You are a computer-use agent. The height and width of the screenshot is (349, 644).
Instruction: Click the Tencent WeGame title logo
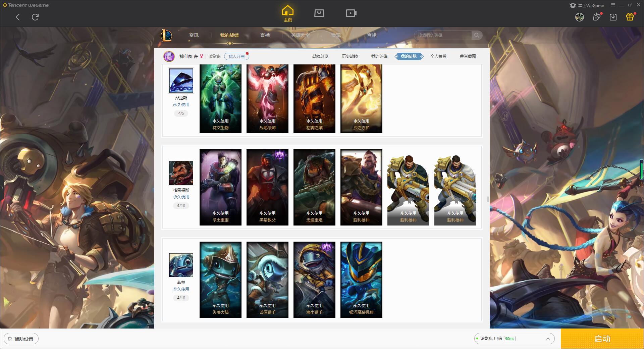(x=26, y=5)
